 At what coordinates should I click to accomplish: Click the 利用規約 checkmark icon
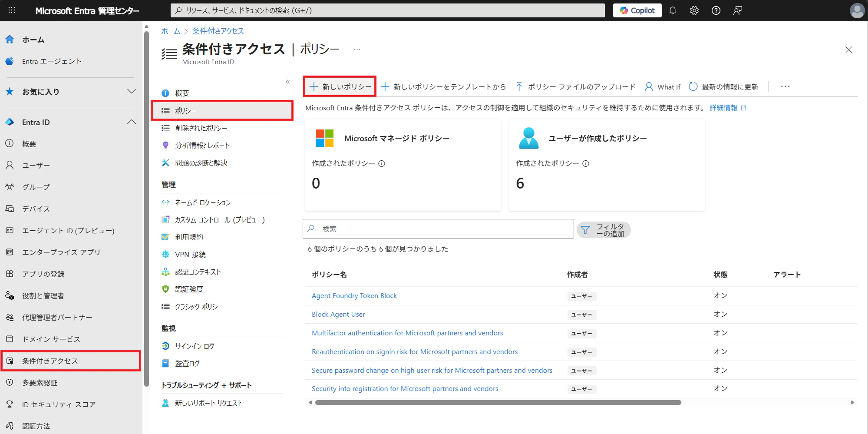[165, 237]
